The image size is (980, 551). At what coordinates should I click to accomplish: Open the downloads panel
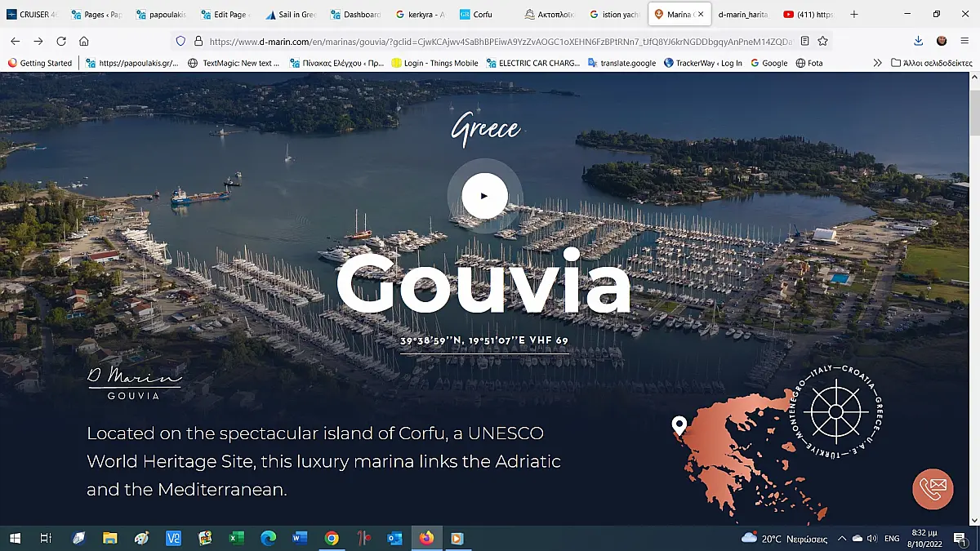coord(919,41)
